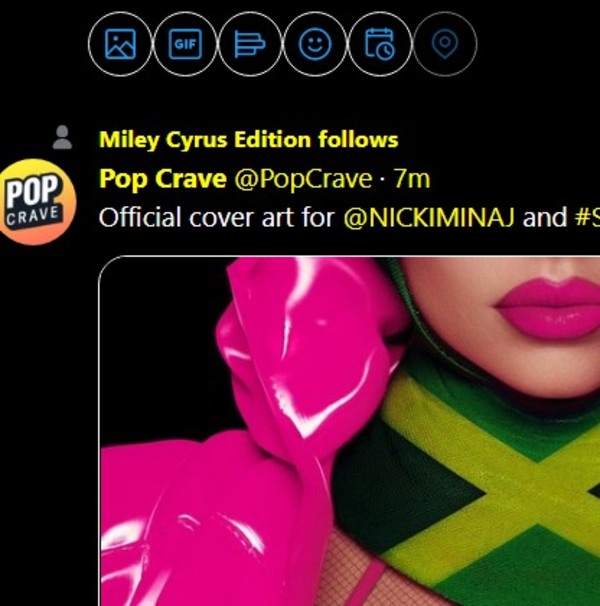Open the Pop Crave display name
This screenshot has width=600, height=606.
163,179
